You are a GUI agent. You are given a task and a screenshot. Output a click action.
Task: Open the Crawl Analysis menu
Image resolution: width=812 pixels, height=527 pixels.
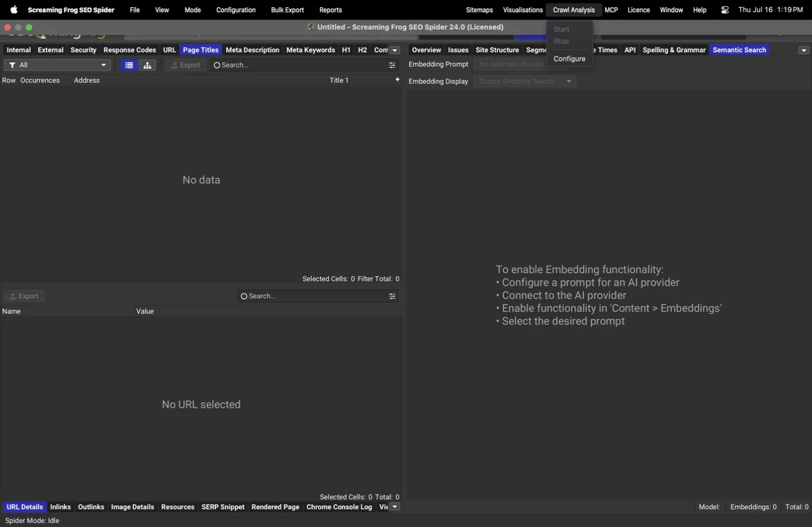click(x=573, y=10)
